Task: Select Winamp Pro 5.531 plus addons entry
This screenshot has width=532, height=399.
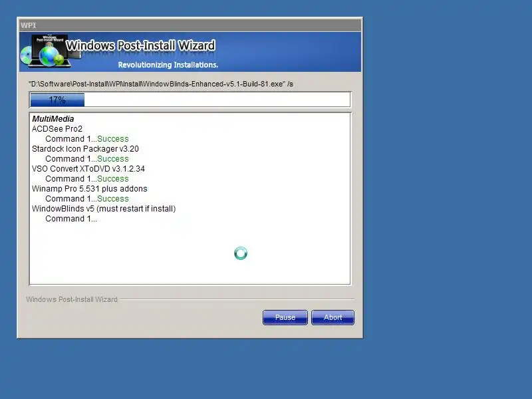Action: point(90,189)
